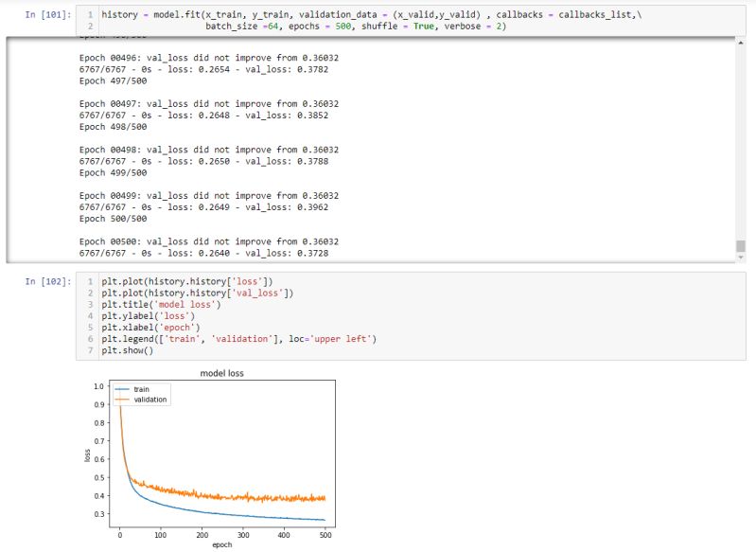Click the plt.xlabel('epoch') line
Screen dimensions: 756x552
(150, 328)
